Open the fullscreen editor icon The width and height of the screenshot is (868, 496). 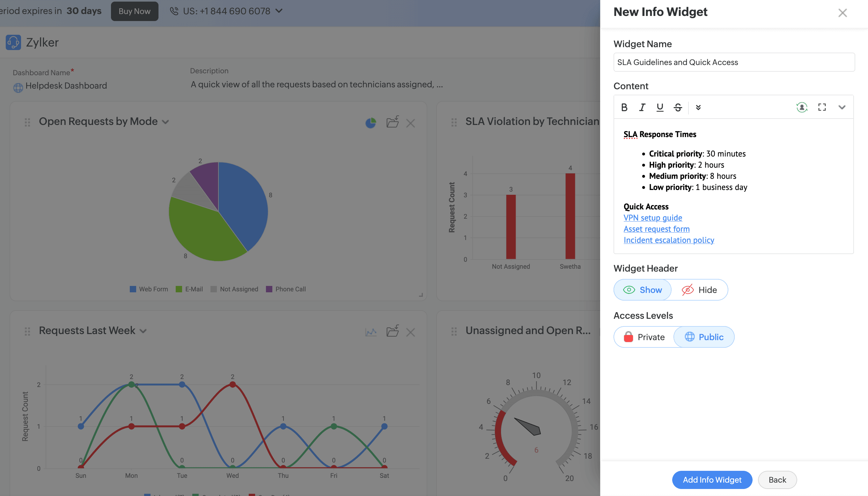[822, 107]
